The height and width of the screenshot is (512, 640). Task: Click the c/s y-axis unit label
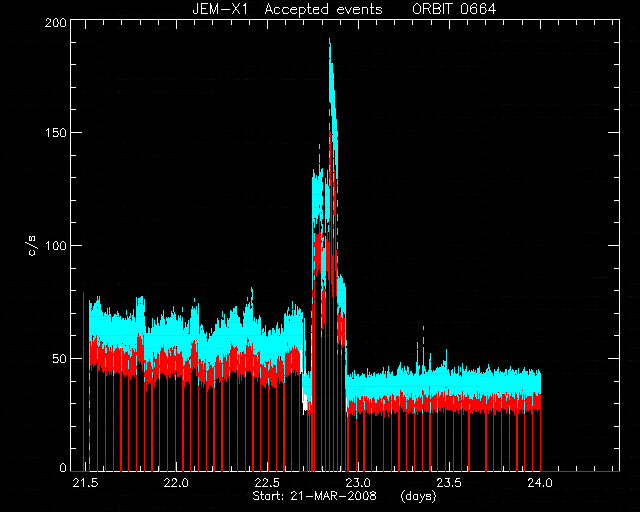tap(33, 246)
